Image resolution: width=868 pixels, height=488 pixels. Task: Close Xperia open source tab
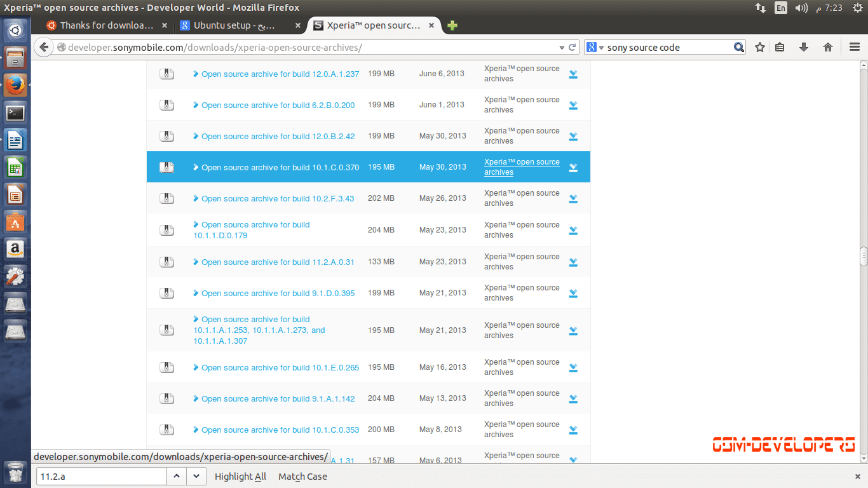tap(431, 25)
